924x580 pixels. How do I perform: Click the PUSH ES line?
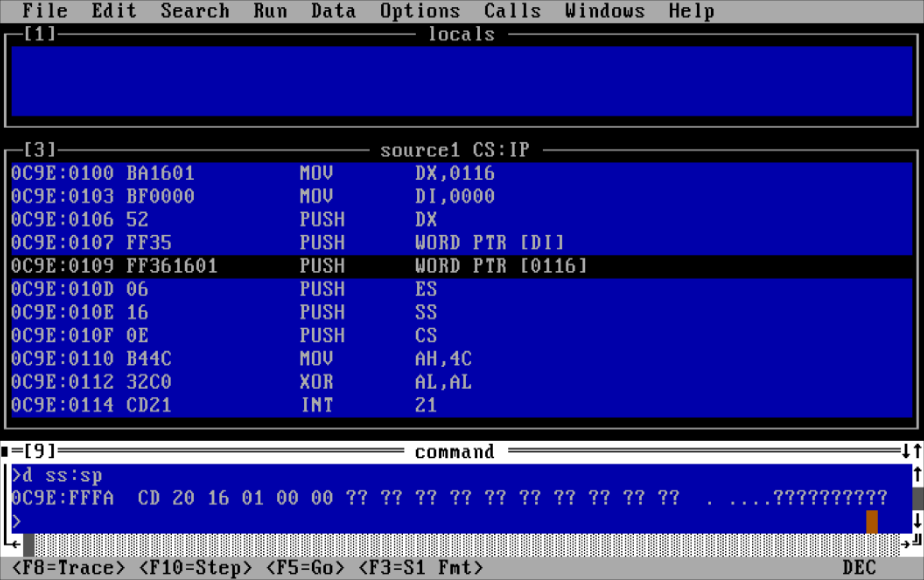coord(462,289)
